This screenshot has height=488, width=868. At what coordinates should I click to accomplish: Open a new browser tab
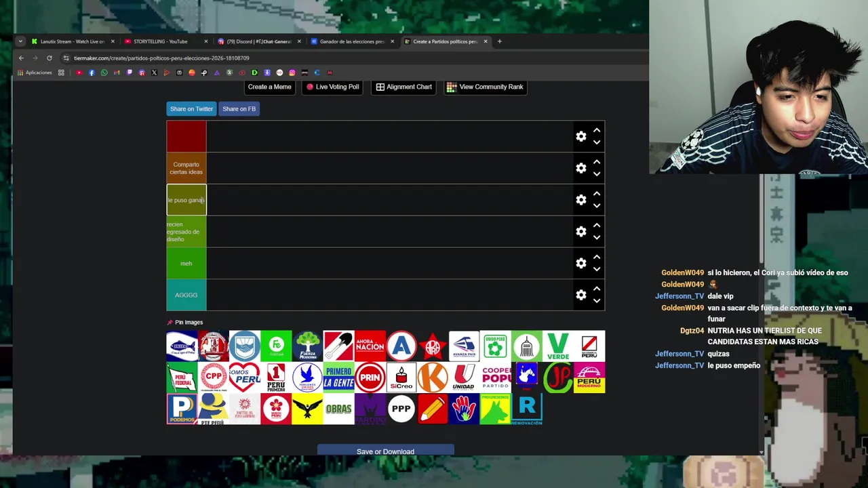[500, 41]
